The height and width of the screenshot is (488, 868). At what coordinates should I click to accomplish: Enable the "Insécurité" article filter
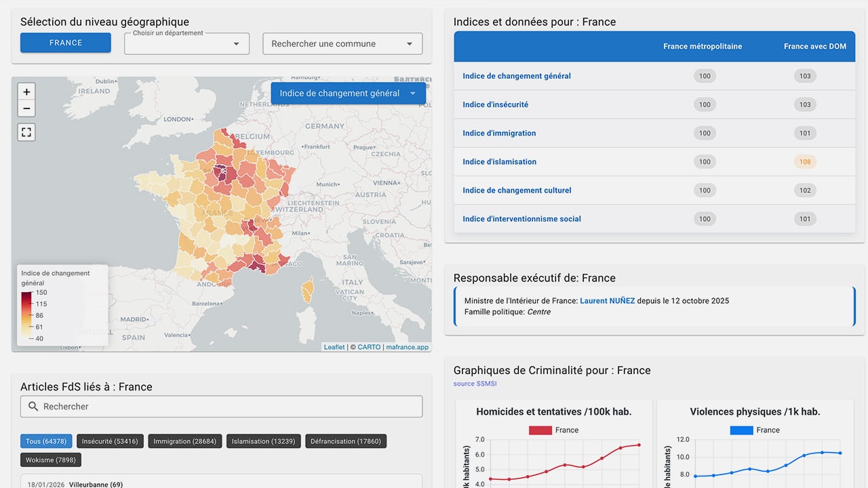pos(110,441)
